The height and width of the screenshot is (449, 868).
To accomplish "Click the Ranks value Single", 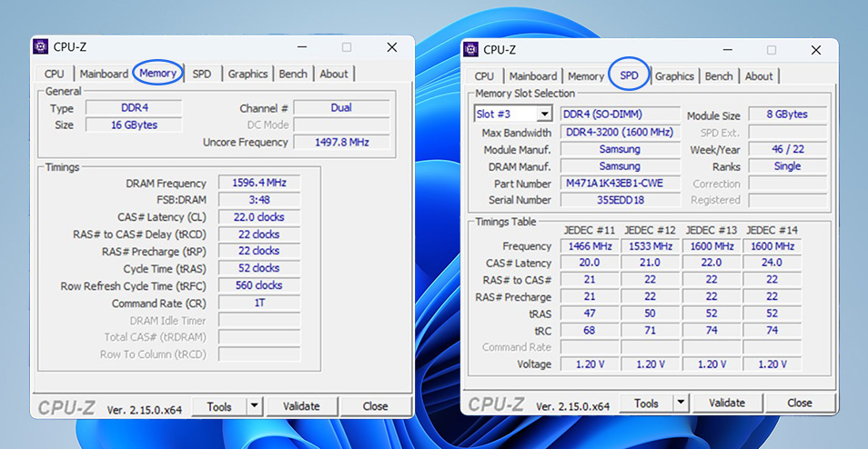I will point(787,166).
